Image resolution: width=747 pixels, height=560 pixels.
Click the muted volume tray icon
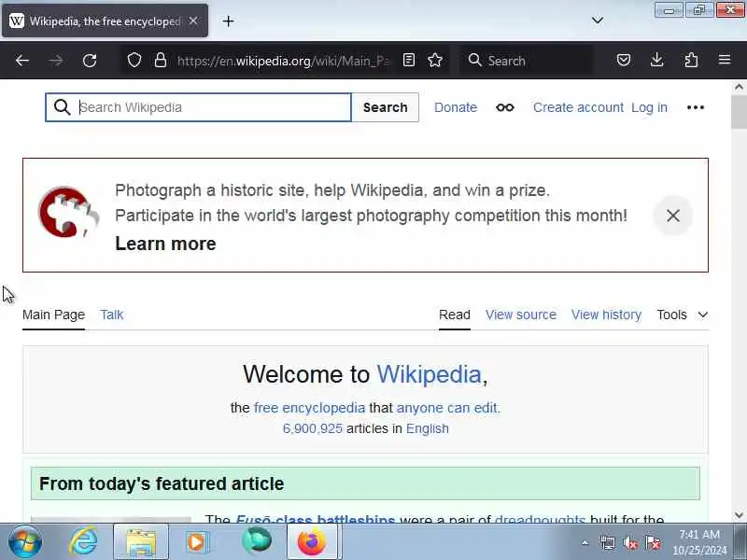click(x=630, y=543)
